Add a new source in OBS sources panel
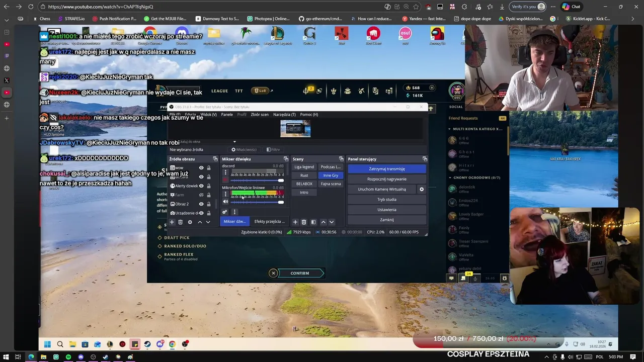 tap(172, 222)
